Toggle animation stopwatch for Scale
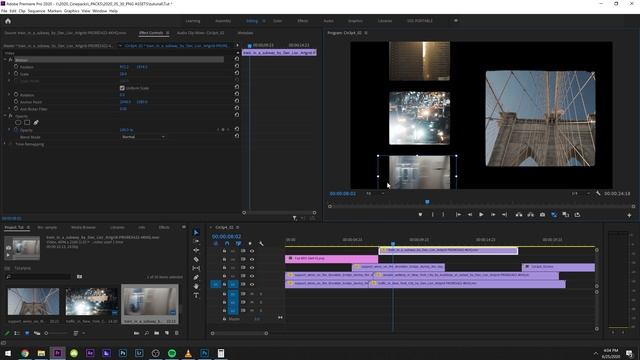 click(16, 73)
